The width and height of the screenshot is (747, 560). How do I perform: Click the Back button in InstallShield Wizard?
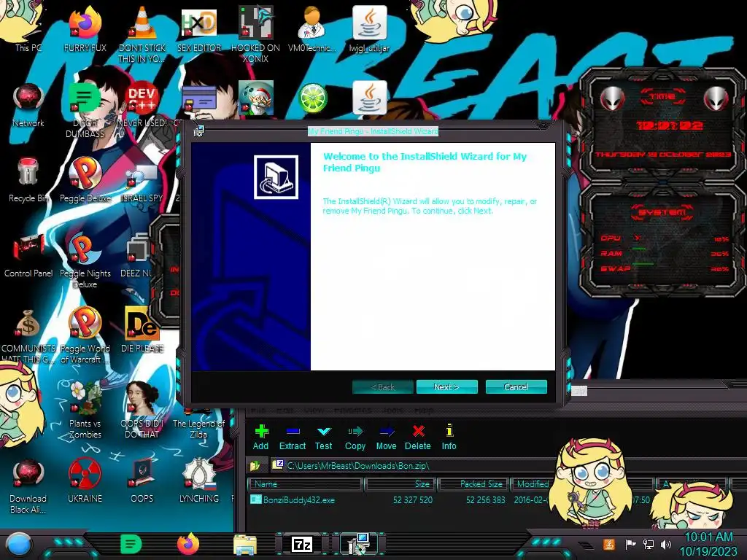[382, 386]
